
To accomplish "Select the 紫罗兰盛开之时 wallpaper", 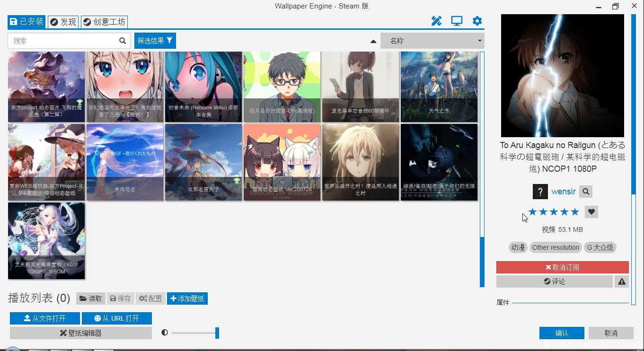I will pos(361,162).
